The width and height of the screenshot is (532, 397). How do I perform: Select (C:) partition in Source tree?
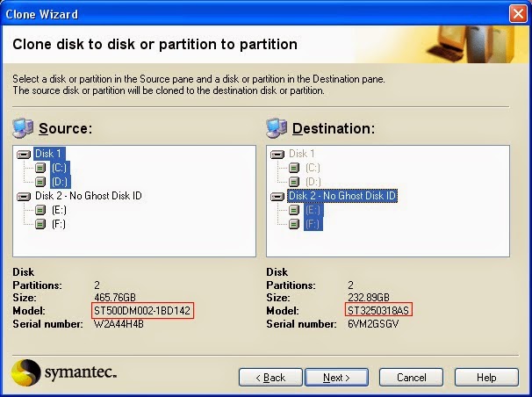[60, 168]
